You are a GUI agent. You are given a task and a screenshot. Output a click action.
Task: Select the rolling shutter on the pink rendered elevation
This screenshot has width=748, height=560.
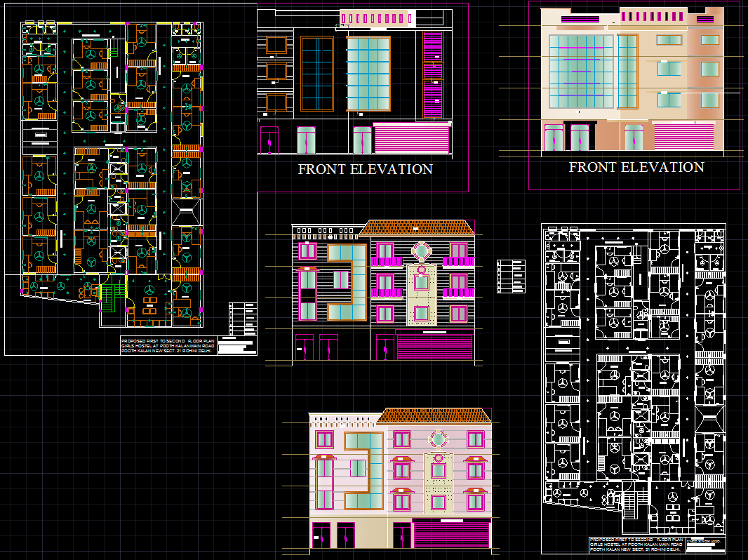[451, 535]
